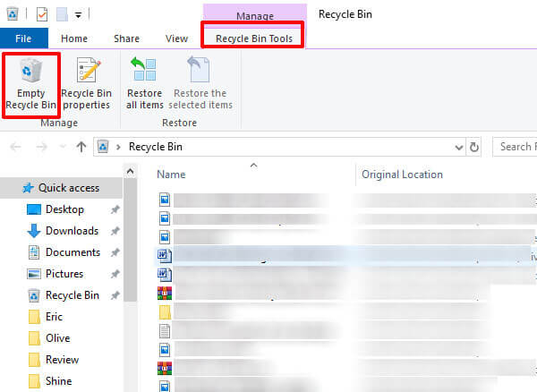537x392 pixels.
Task: Expand the Quick Access Toolbar dropdown arrow
Action: coord(79,15)
